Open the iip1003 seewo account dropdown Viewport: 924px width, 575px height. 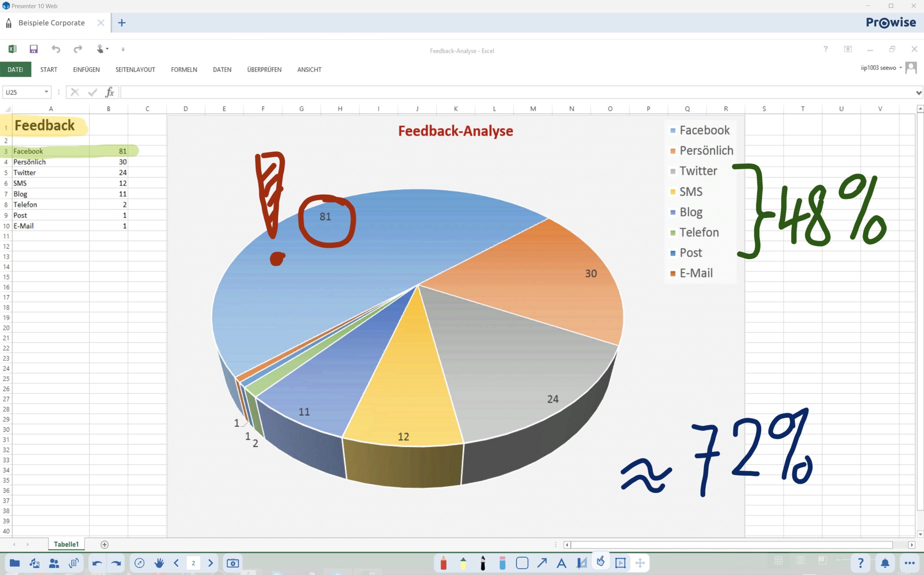(x=881, y=68)
